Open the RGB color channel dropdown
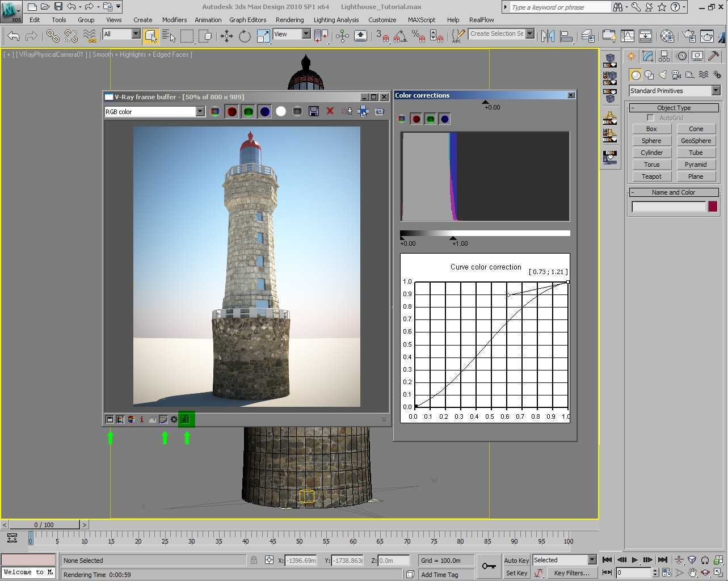The height and width of the screenshot is (581, 728). pyautogui.click(x=200, y=112)
